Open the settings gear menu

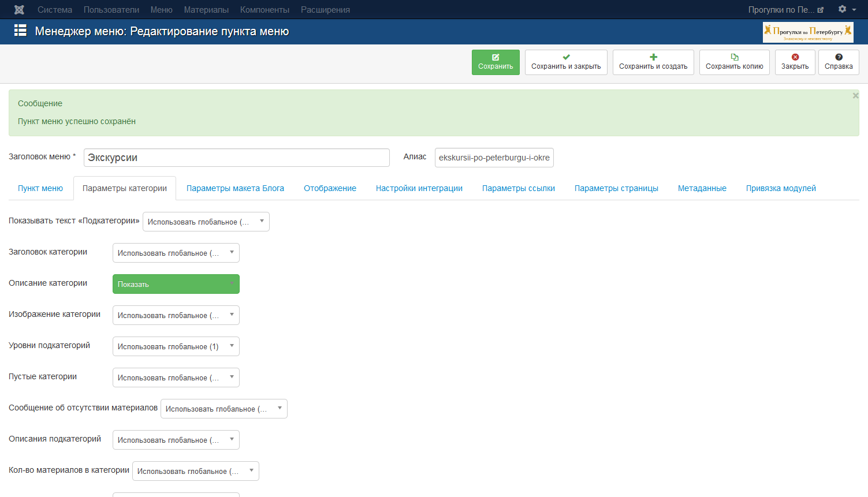[847, 9]
